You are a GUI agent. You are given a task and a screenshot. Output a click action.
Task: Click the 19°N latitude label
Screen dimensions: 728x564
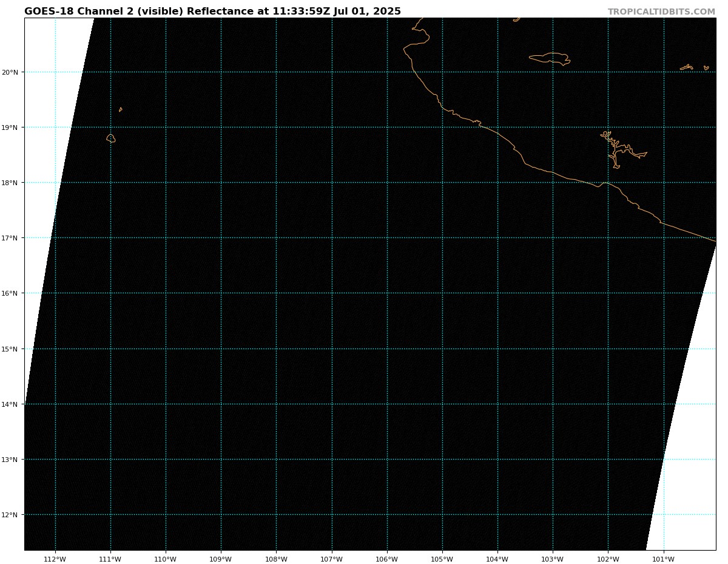point(10,127)
